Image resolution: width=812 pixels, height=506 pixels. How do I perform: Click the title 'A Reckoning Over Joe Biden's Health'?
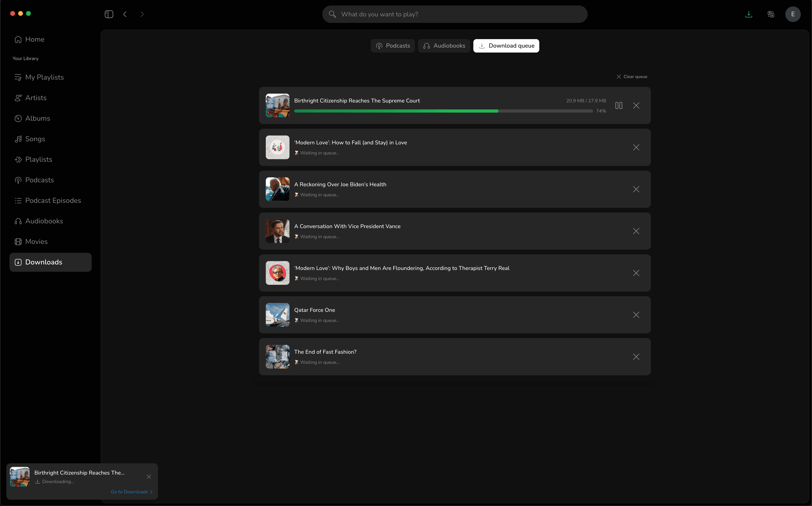point(340,184)
